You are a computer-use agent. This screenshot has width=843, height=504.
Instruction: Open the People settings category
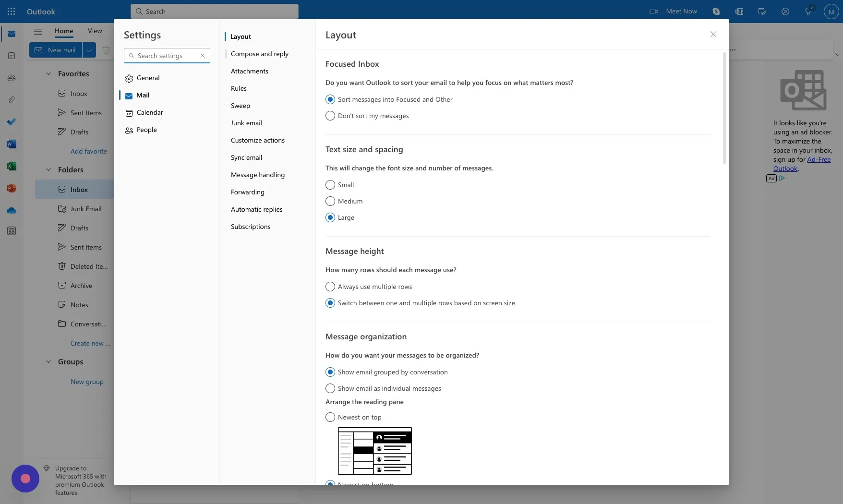166,130
